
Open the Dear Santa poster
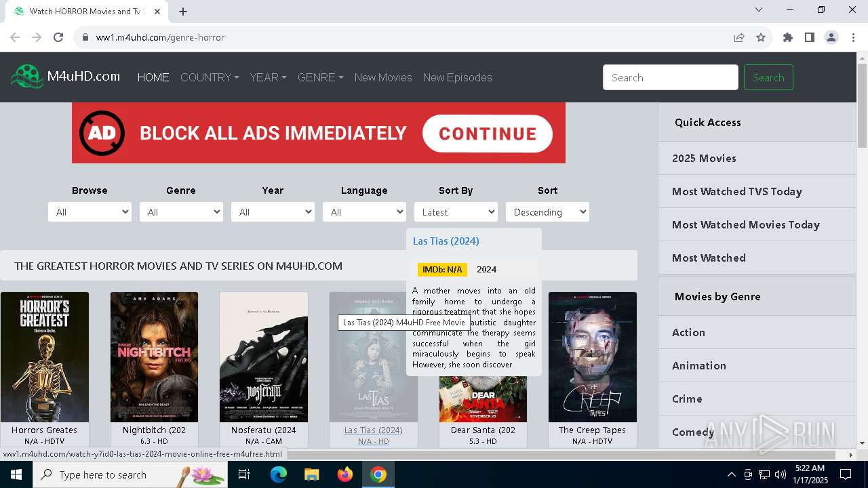point(483,400)
